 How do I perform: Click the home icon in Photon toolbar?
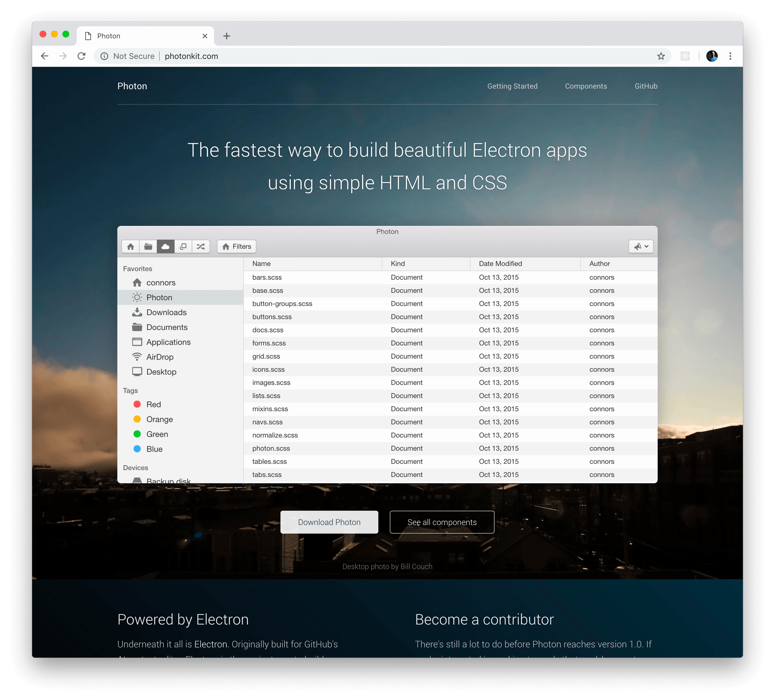click(x=130, y=246)
